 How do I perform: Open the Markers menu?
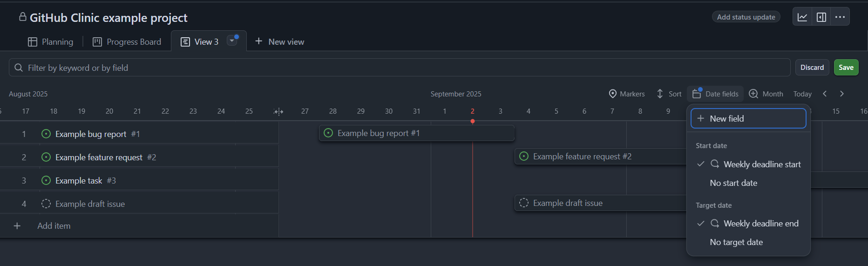(x=627, y=94)
